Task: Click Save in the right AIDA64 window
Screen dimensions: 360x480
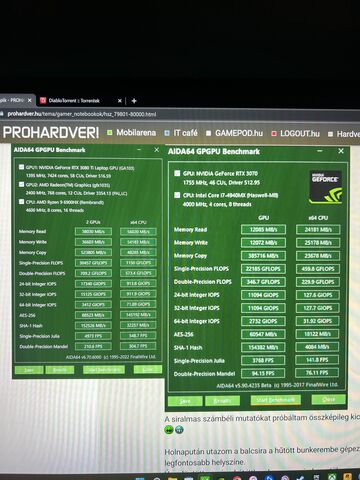Action: click(185, 401)
